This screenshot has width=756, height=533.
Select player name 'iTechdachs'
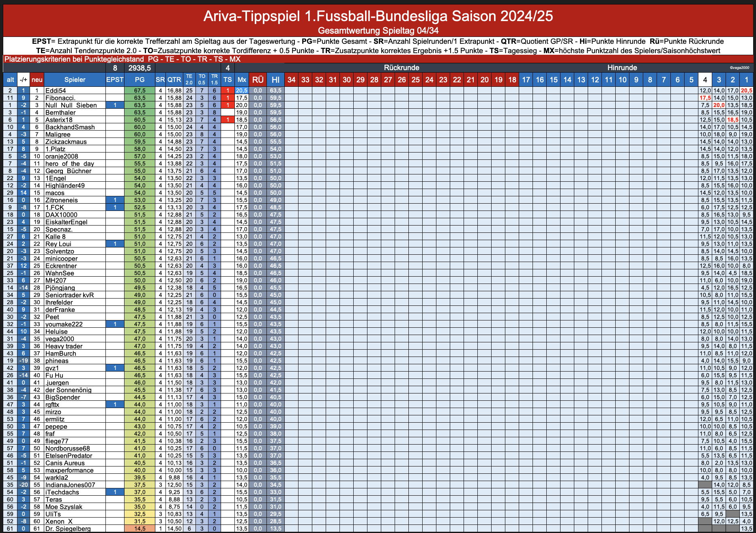tap(62, 492)
